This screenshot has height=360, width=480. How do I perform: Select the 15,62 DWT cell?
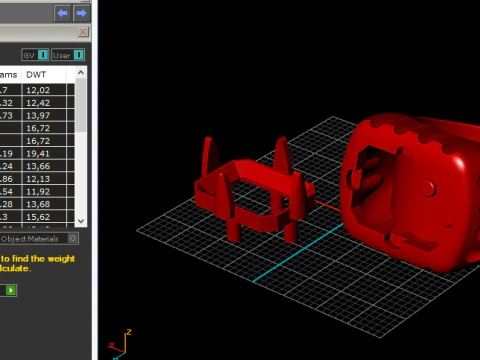[x=44, y=217]
